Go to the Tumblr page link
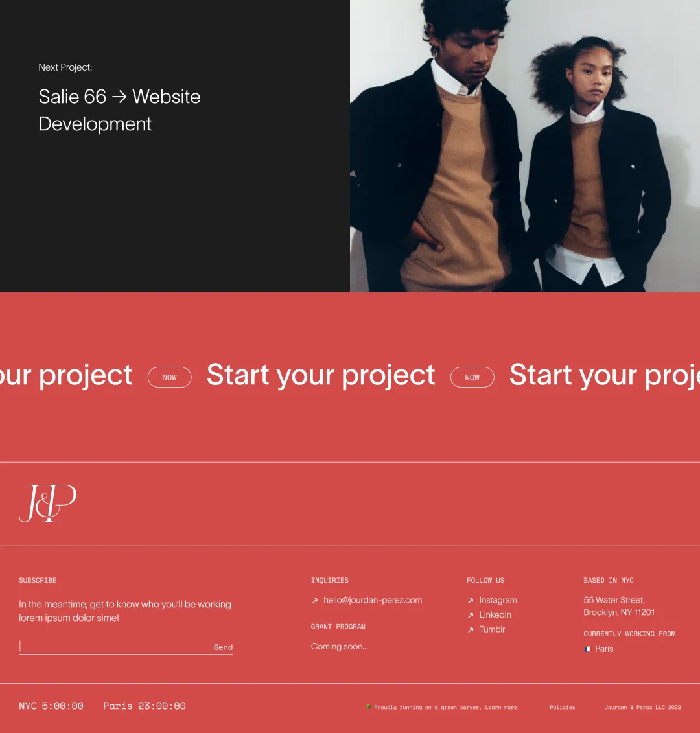Screen dimensions: 700x733 click(x=492, y=629)
